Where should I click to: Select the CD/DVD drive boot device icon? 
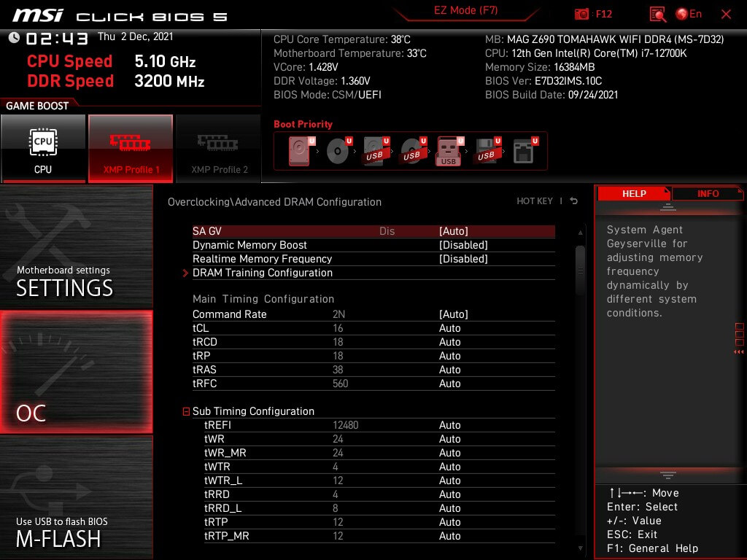pyautogui.click(x=337, y=151)
